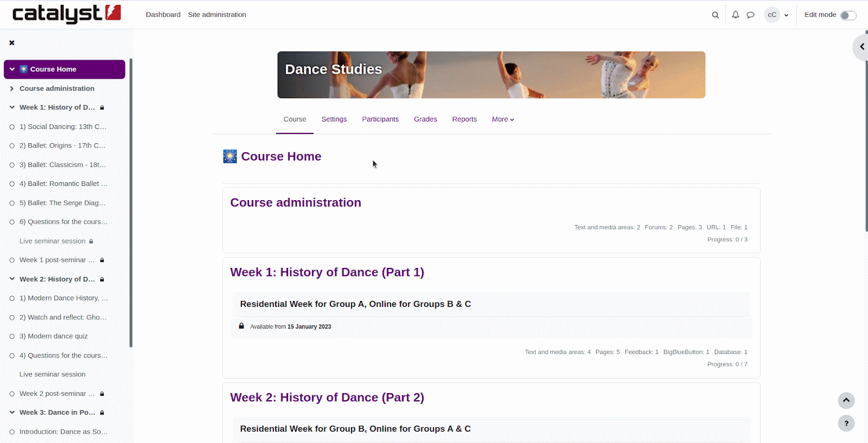Click the Course administration 'Progress: 0 / 3' text

727,240
